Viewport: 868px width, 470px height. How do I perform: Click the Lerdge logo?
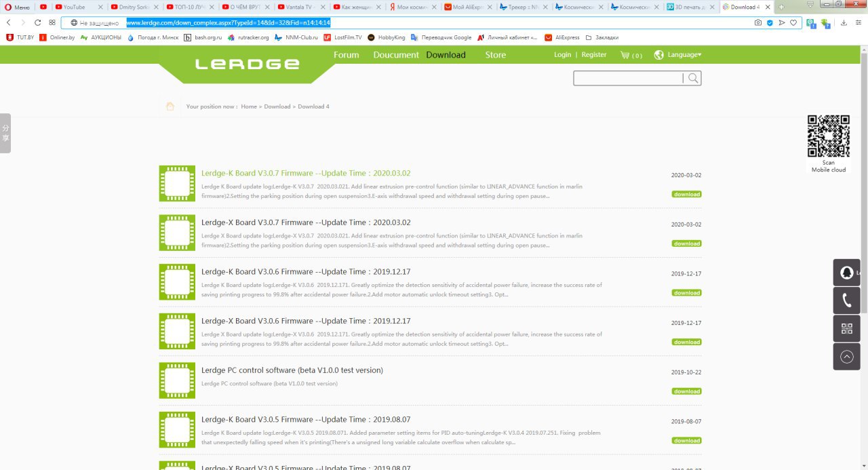pyautogui.click(x=247, y=64)
